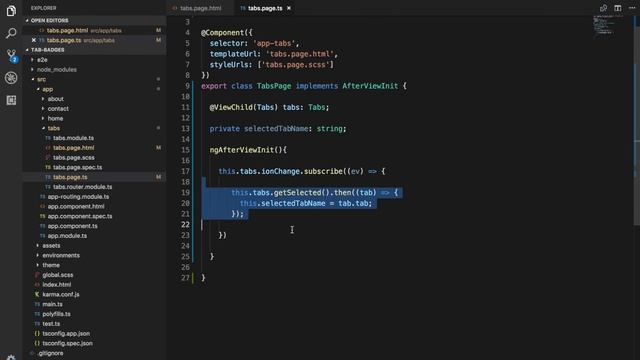640x360 pixels.
Task: Click 'AfterViewInit' on the class line
Action: (370, 86)
